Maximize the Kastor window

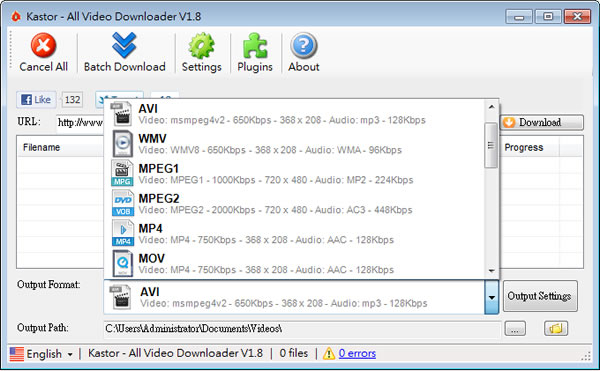[x=548, y=17]
